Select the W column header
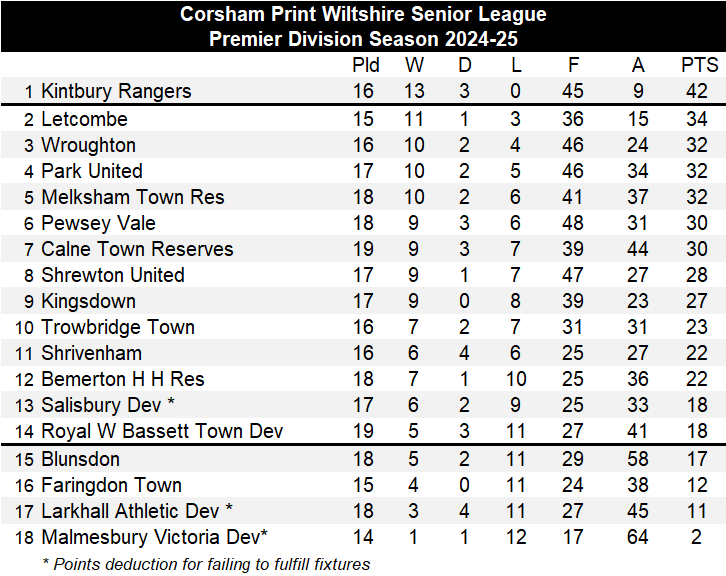Image resolution: width=726 pixels, height=576 pixels. coord(414,65)
